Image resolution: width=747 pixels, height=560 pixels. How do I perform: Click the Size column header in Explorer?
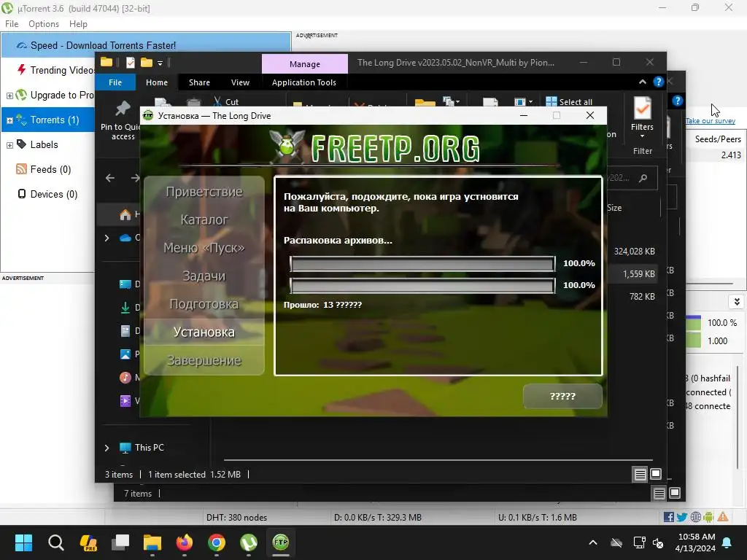pyautogui.click(x=614, y=208)
